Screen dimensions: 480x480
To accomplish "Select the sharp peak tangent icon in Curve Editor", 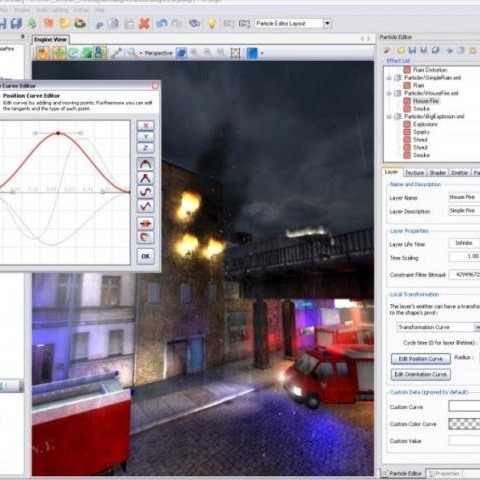I will coord(146,178).
